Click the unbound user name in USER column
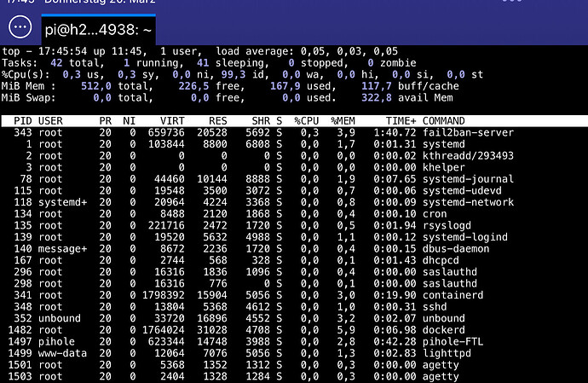Viewport: 588px width, 383px height. click(60, 319)
